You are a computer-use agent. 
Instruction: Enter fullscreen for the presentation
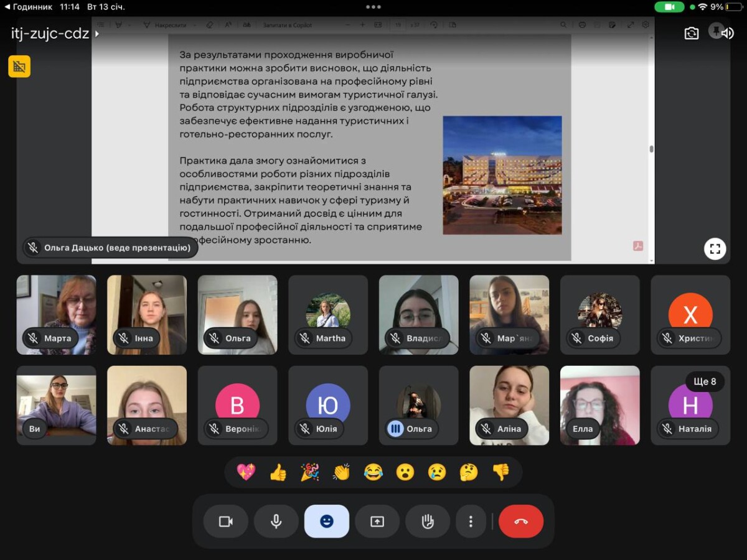[x=715, y=249]
